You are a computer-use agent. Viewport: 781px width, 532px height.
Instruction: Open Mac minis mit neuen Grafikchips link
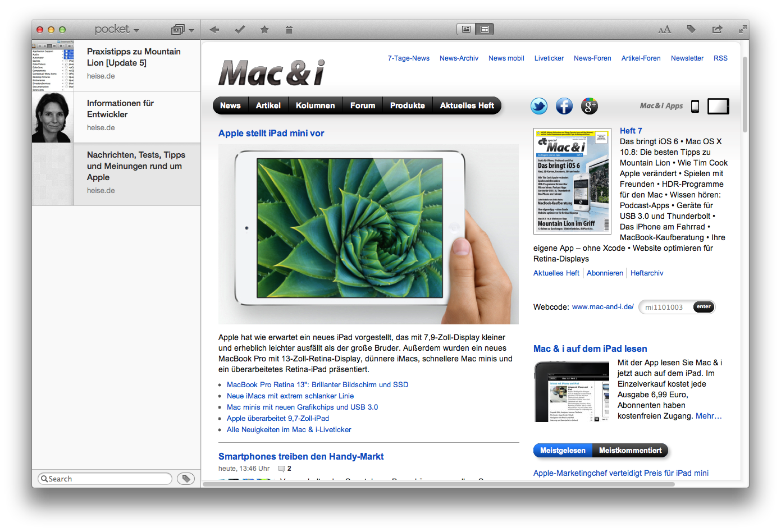tap(303, 407)
